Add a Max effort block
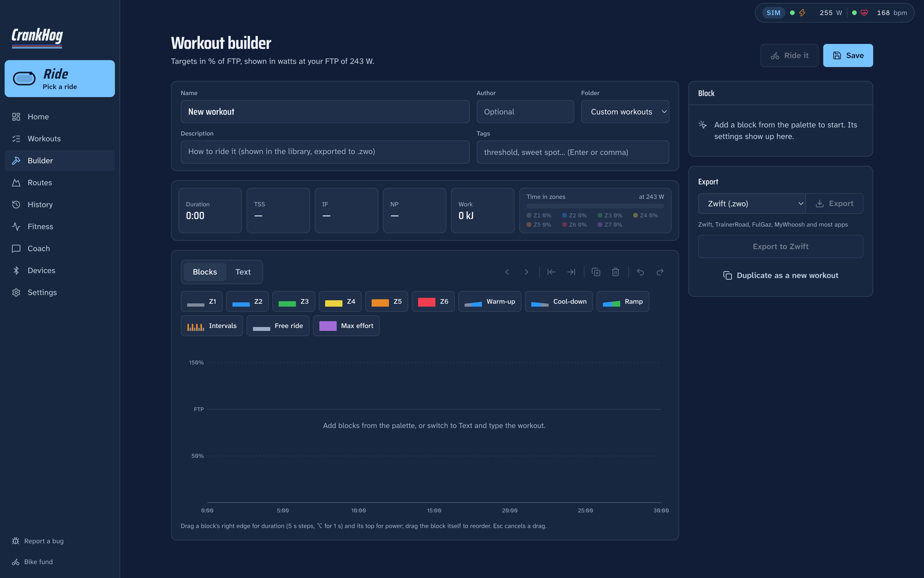924x578 pixels. (346, 326)
